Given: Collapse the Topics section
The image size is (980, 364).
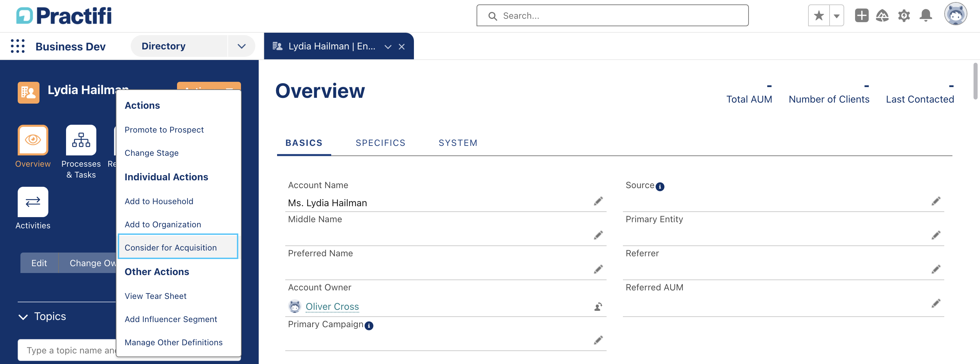Looking at the screenshot, I should point(23,316).
